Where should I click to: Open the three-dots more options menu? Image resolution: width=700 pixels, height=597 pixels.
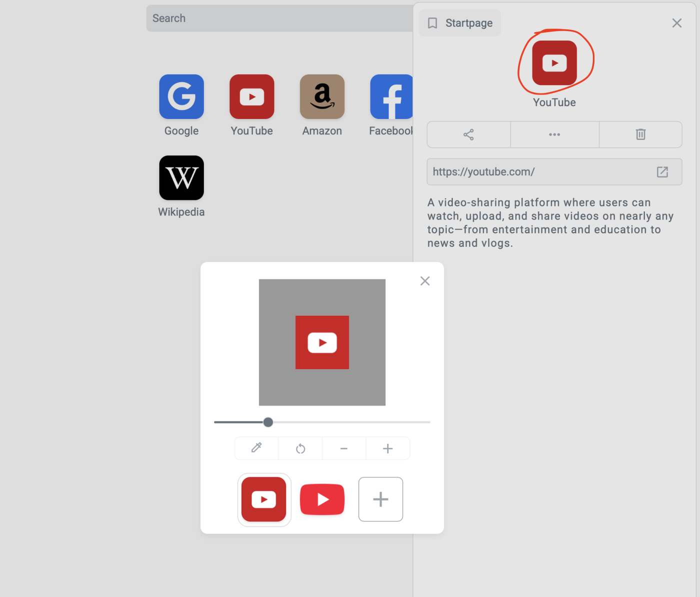coord(554,134)
